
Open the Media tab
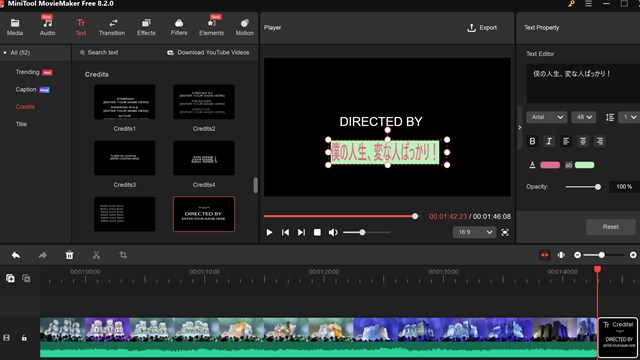pos(15,27)
